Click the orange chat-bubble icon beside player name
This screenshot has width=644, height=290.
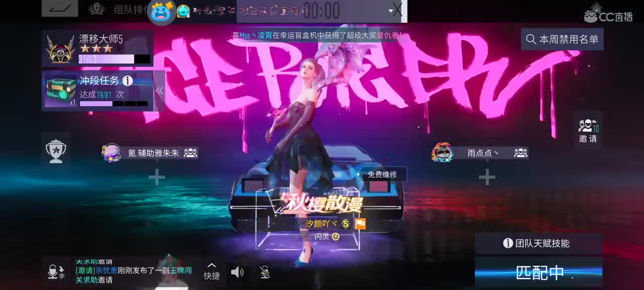(360, 224)
